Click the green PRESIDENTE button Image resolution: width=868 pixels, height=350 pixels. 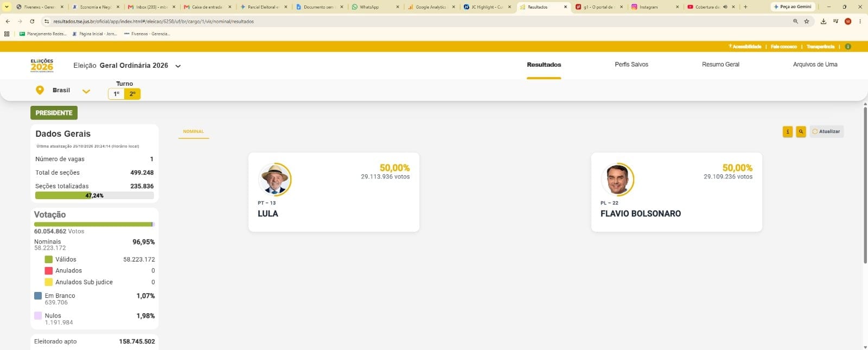click(x=54, y=113)
